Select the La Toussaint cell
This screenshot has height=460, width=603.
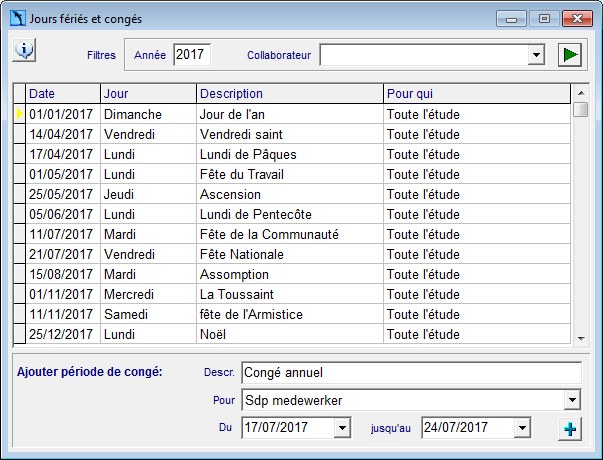click(x=290, y=294)
